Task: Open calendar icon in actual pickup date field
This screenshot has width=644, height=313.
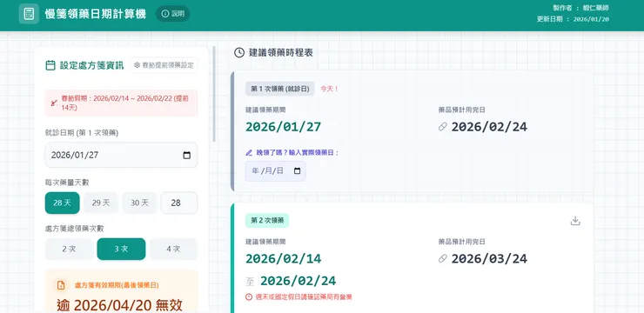Action: (298, 171)
